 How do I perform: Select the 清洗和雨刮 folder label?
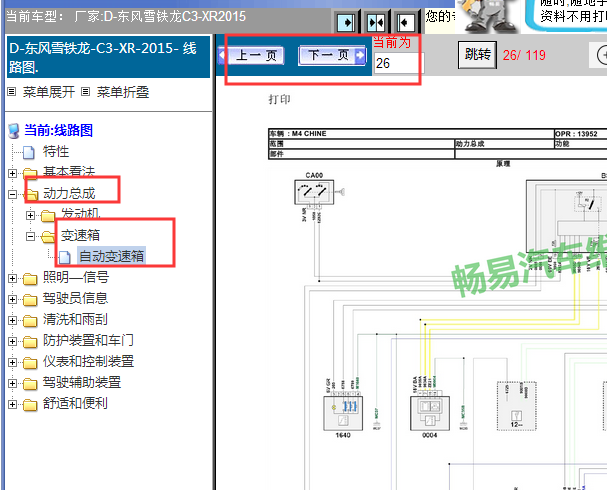point(75,319)
